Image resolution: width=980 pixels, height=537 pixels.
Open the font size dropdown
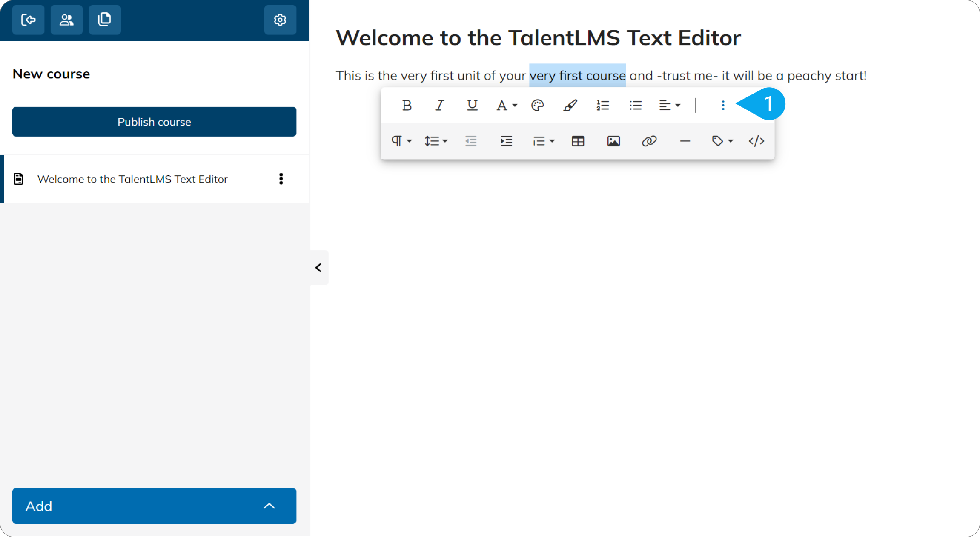(x=506, y=105)
